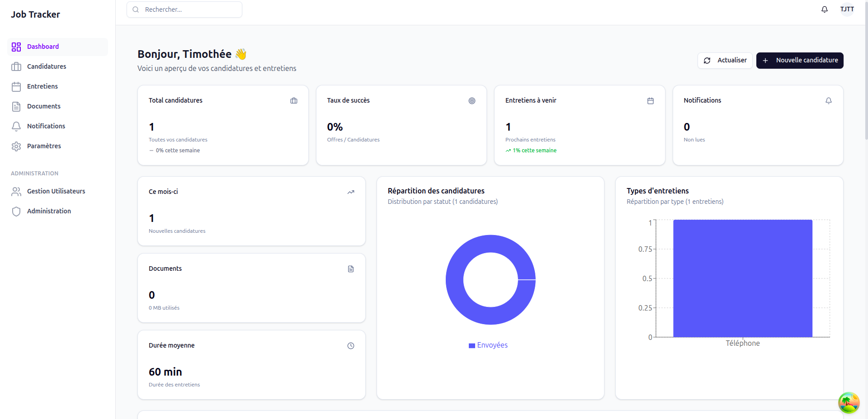The image size is (868, 419).
Task: Open notifications from the top-right bell
Action: 825,9
